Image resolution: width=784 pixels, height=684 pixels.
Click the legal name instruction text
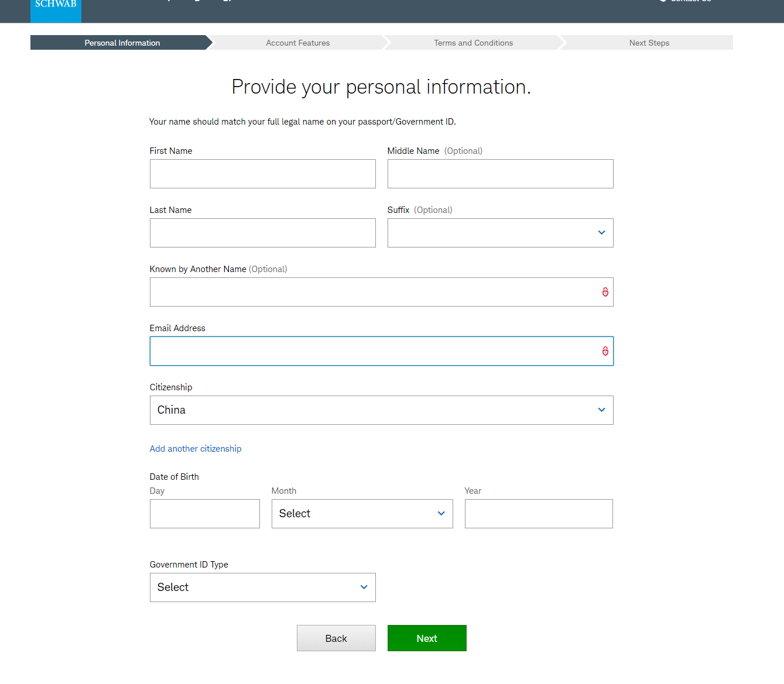[x=302, y=122]
